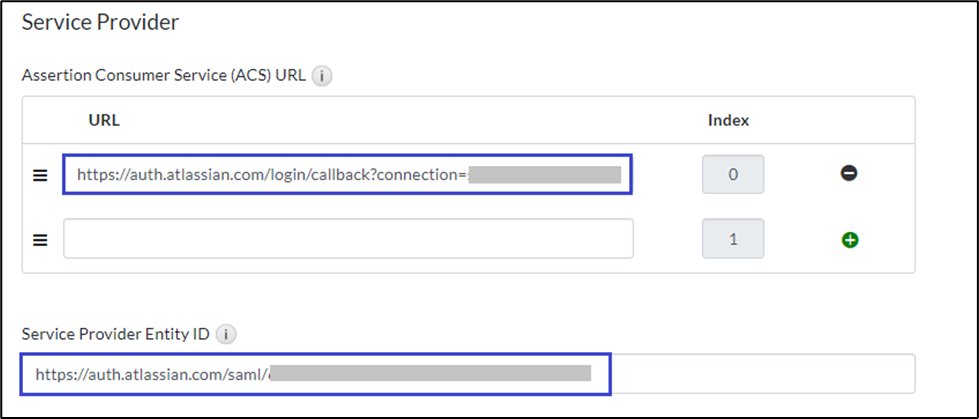This screenshot has height=419, width=979.
Task: Click info icon beside ACS URL label
Action: click(x=322, y=75)
